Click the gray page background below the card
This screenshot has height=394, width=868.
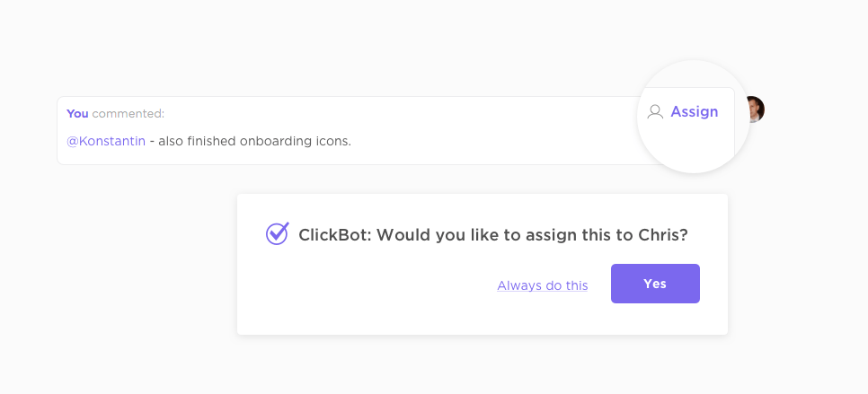[x=449, y=368]
